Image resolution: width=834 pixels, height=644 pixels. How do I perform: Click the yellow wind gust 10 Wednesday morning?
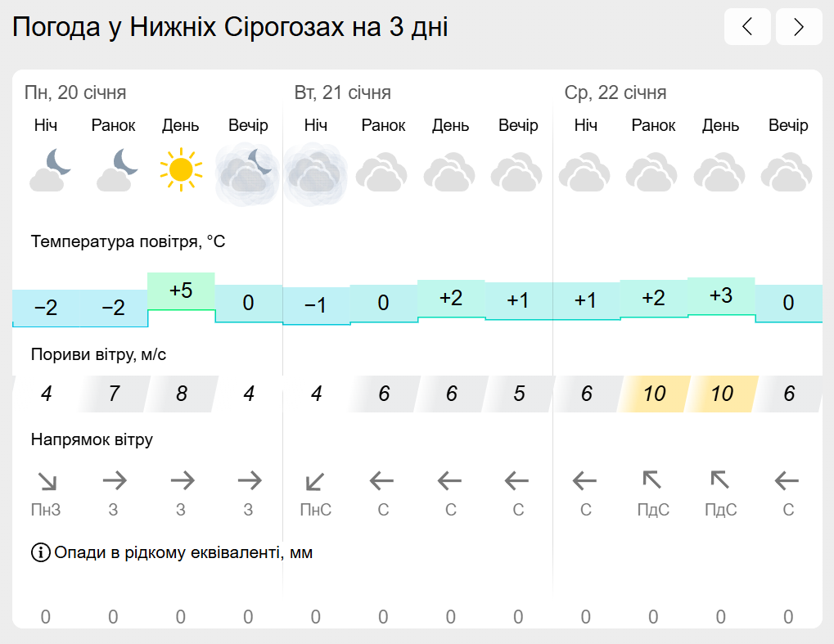click(654, 394)
